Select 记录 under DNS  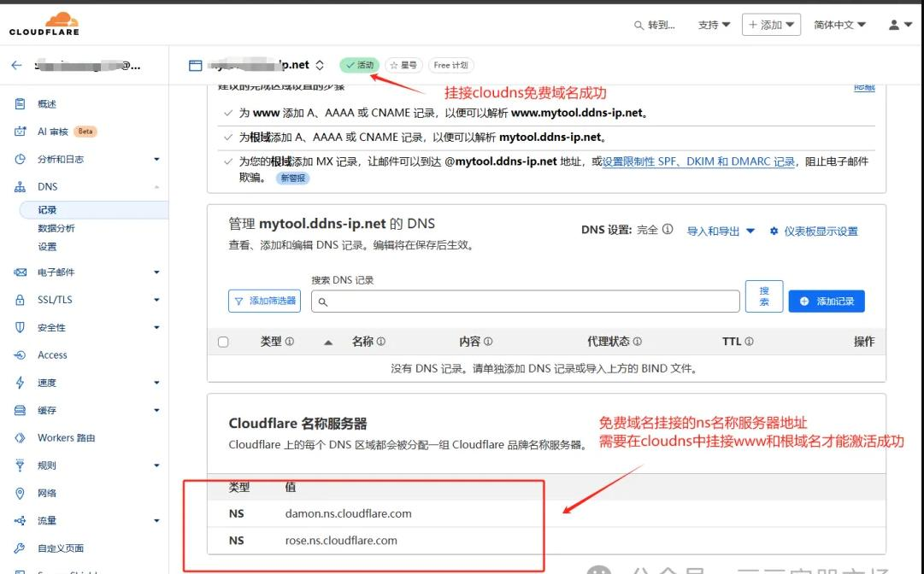pos(94,209)
